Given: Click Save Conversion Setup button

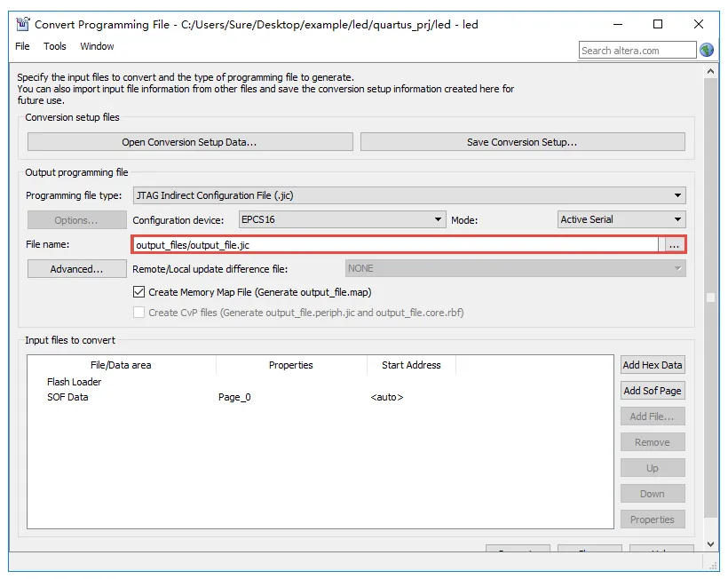Looking at the screenshot, I should [522, 142].
